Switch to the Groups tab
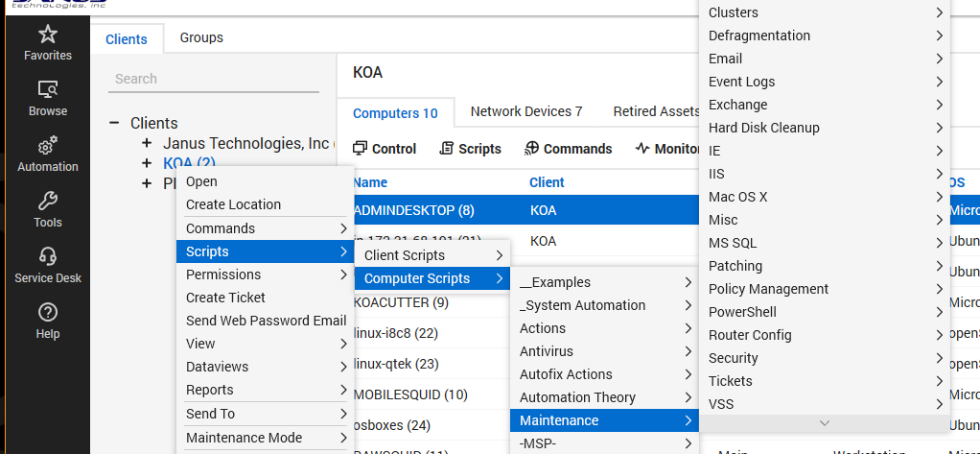The height and width of the screenshot is (454, 980). tap(201, 37)
